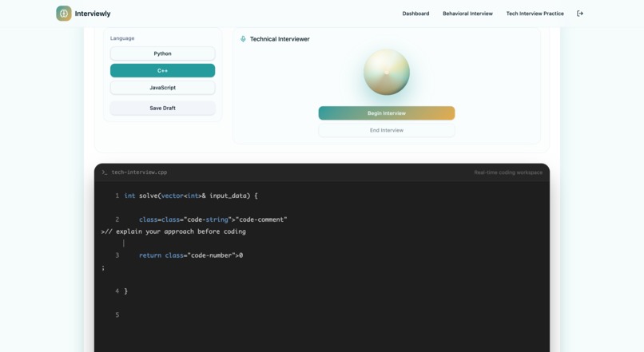Click the terminal prompt icon before tech-interview.cpp

105,172
